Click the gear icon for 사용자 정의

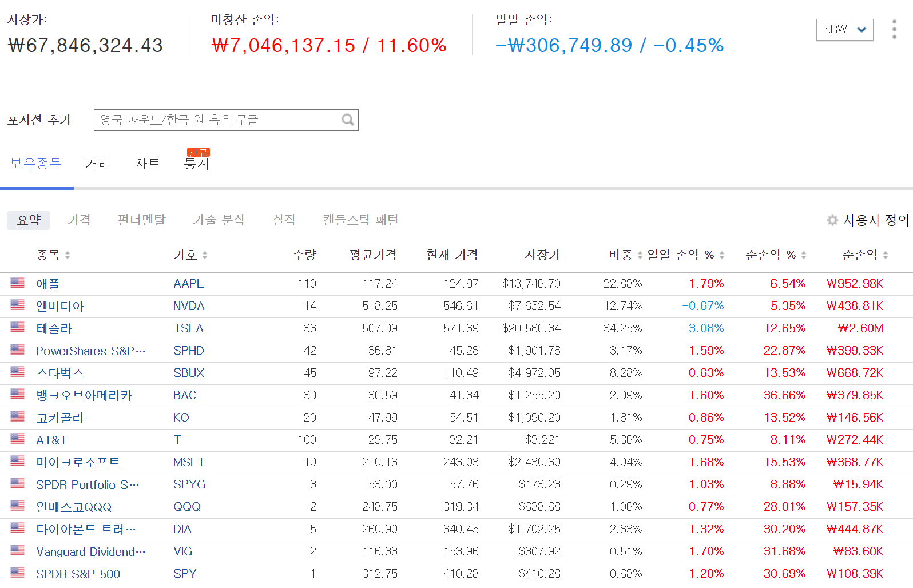pos(832,220)
